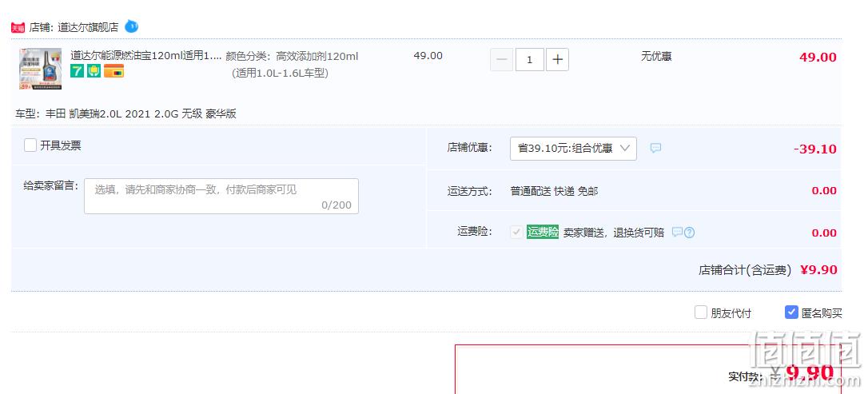Click the quantity input field

pyautogui.click(x=530, y=60)
